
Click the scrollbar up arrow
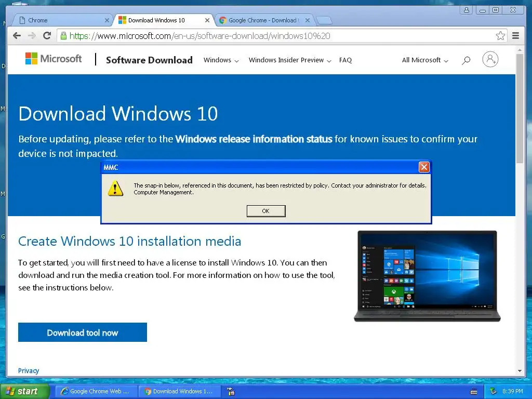tap(520, 50)
